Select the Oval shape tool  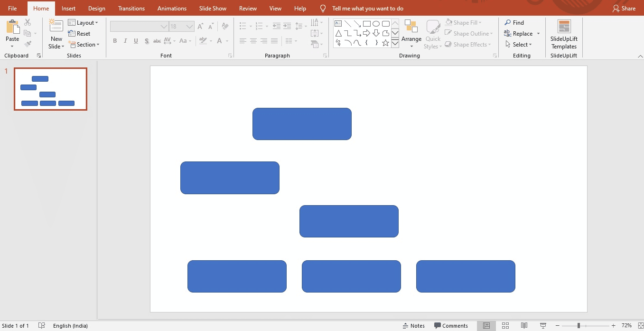click(x=376, y=23)
